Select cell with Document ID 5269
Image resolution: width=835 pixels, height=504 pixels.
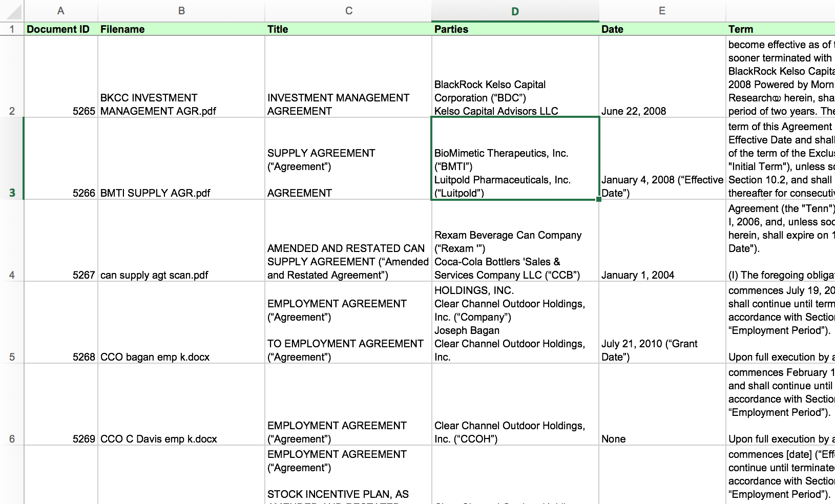(x=61, y=405)
